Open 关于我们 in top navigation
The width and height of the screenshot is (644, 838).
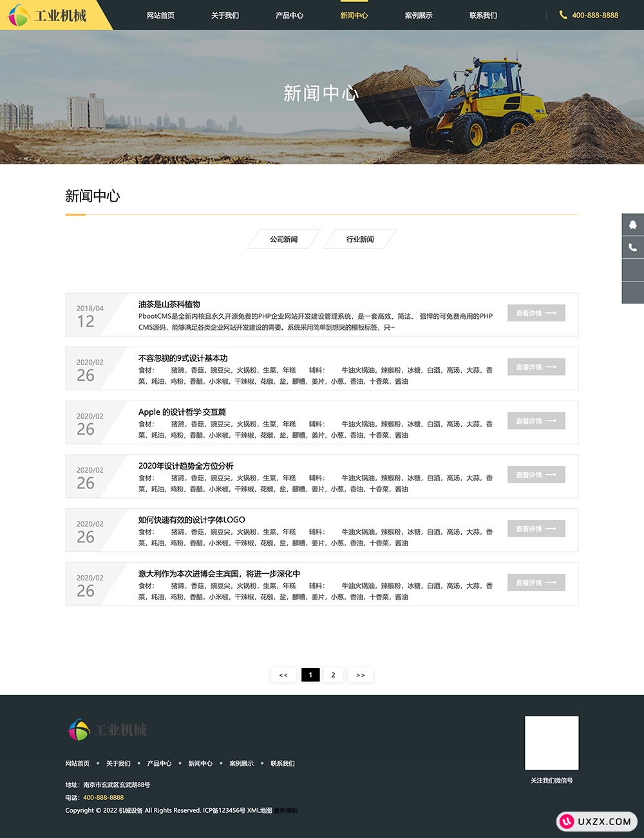(225, 15)
